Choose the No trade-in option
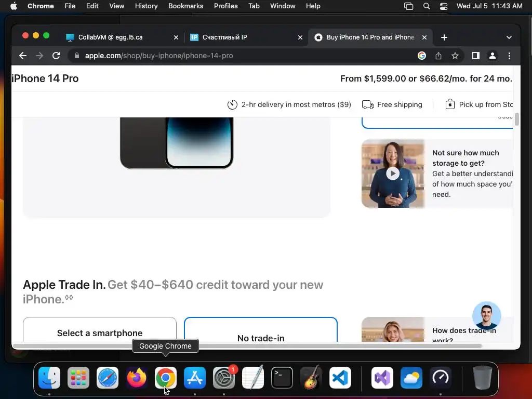532x399 pixels. 261,330
